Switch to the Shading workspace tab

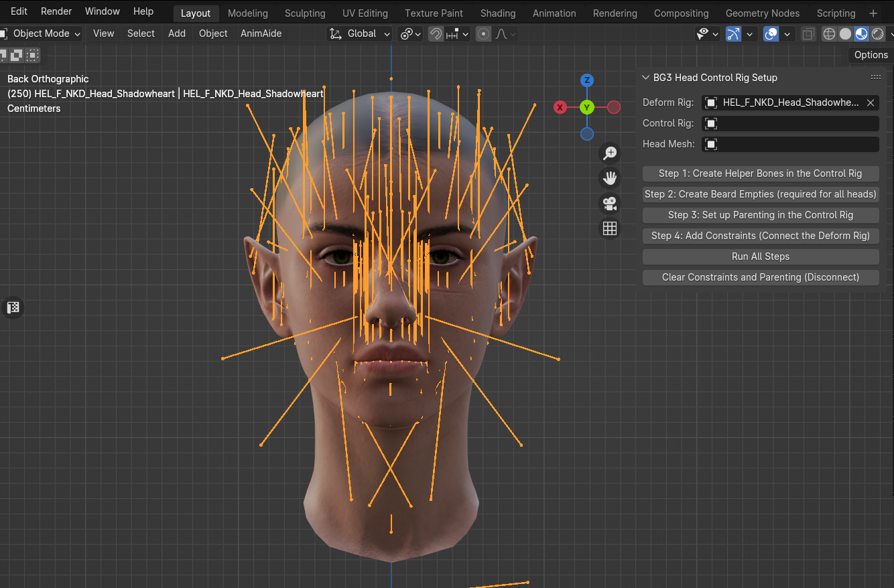[498, 13]
